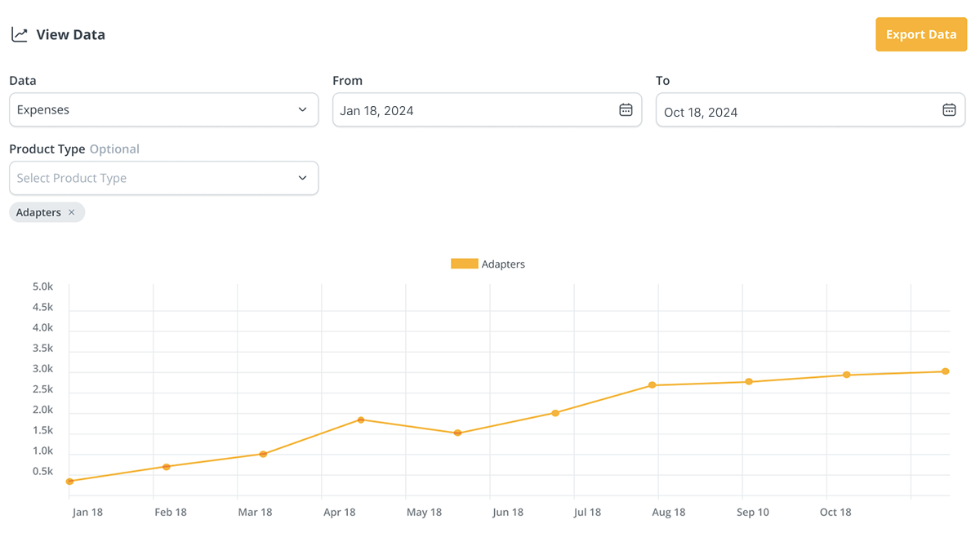Click the Adapters tag chip label

[38, 212]
